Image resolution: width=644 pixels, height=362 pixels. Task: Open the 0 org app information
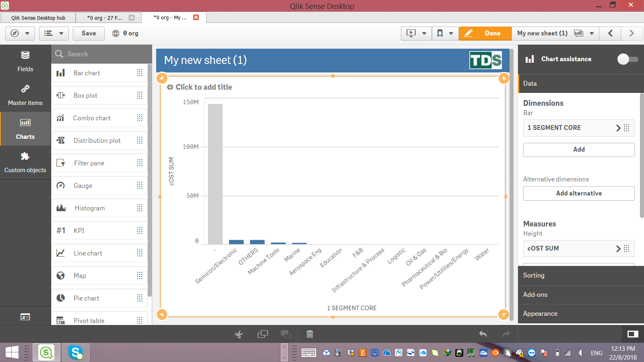coord(125,33)
